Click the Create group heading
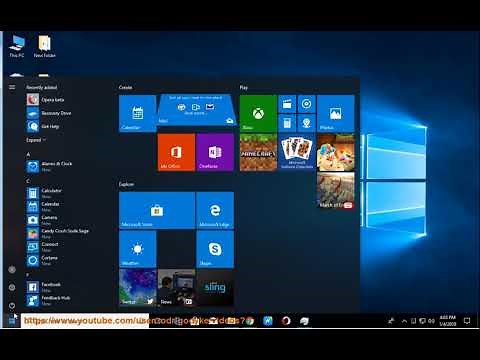480x360 pixels. tap(125, 87)
